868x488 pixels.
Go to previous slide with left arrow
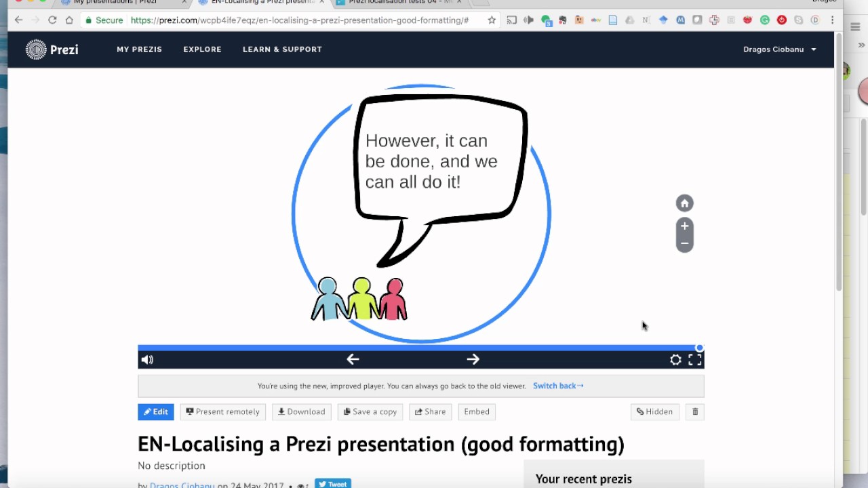tap(353, 359)
